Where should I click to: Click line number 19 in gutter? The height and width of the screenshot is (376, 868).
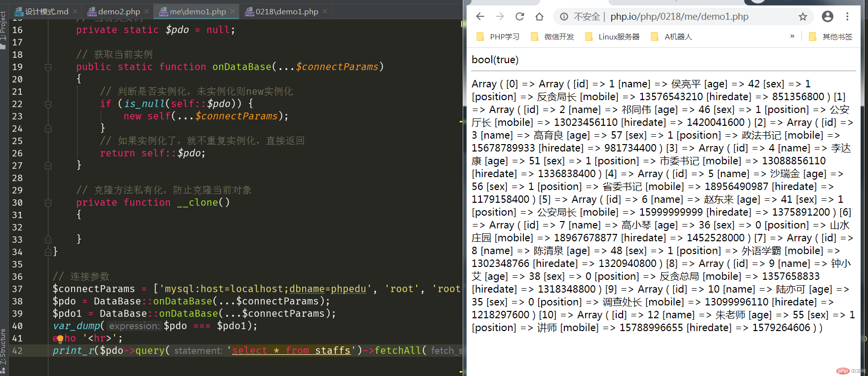click(17, 67)
